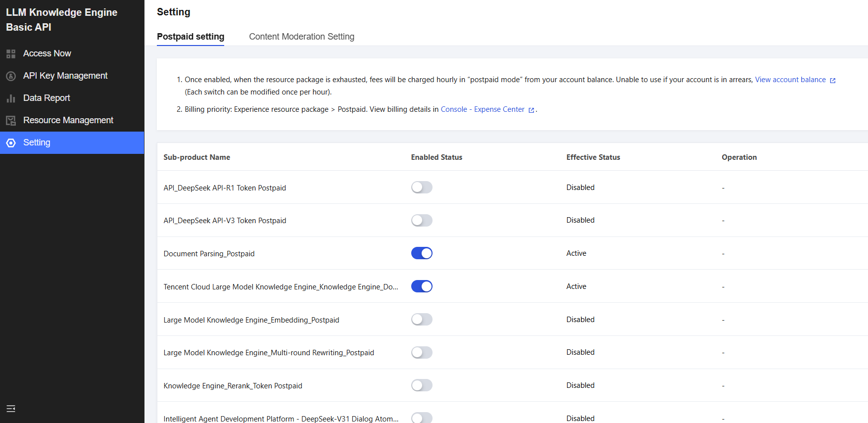Enable Large Model Knowledge Engine_Embedding_Postpaid switch
Viewport: 868px width, 423px height.
tap(422, 320)
